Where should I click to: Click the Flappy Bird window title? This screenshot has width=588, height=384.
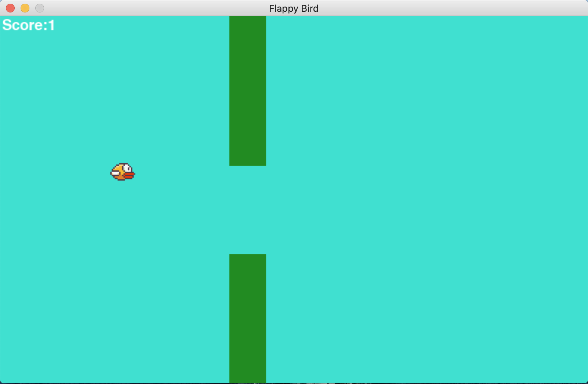point(294,8)
